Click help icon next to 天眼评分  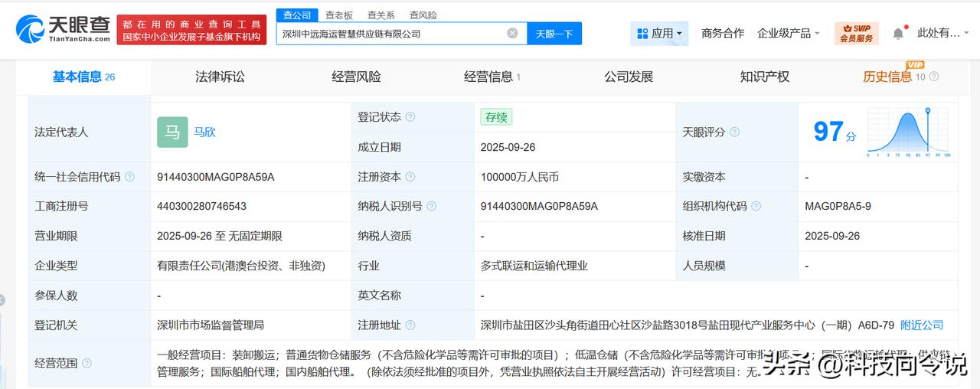coord(734,132)
